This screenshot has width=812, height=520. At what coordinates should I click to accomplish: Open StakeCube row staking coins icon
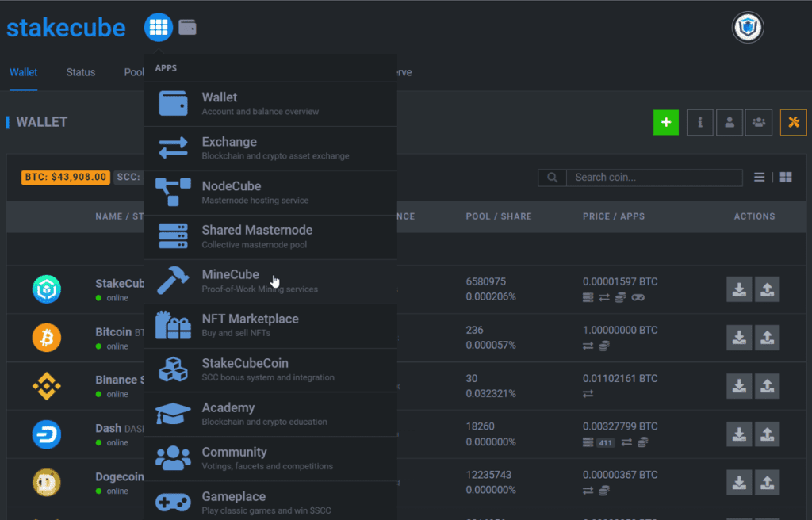pyautogui.click(x=620, y=297)
